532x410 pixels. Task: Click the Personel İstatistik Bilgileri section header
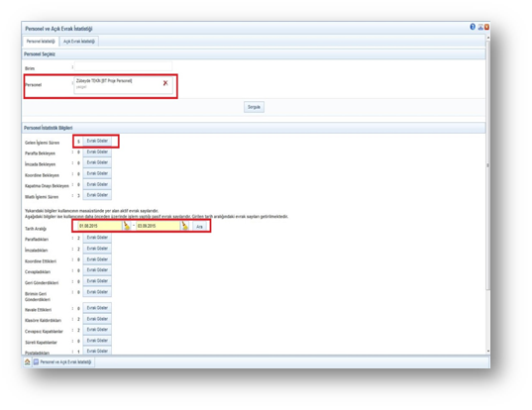(254, 128)
